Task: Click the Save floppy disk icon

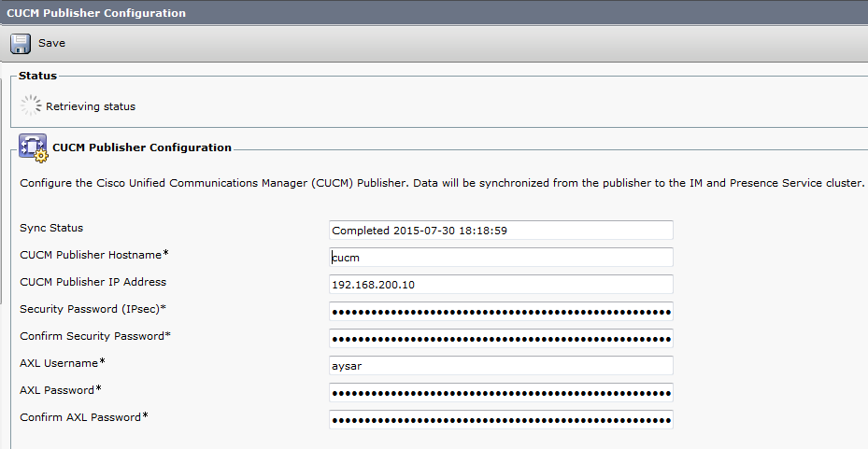Action: 21,44
